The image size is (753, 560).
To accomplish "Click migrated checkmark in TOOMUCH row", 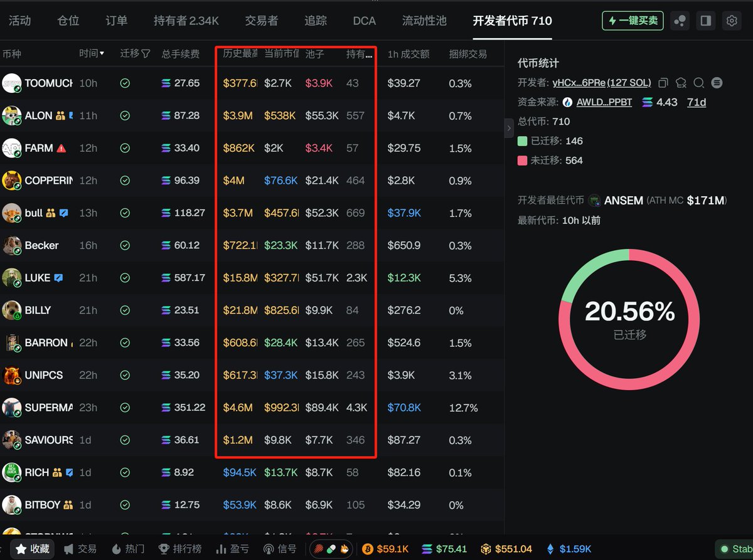I will 125,83.
